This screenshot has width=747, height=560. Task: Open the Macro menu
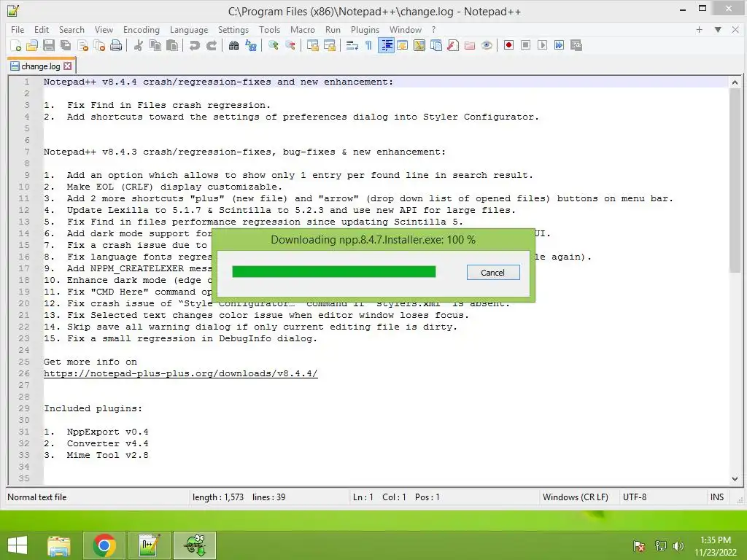click(303, 29)
